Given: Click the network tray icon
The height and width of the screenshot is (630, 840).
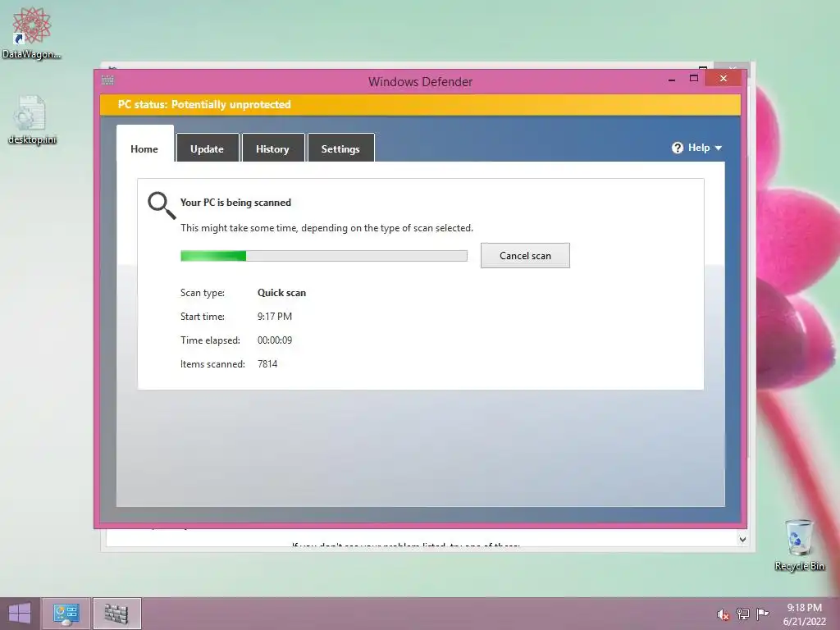Looking at the screenshot, I should click(x=743, y=614).
